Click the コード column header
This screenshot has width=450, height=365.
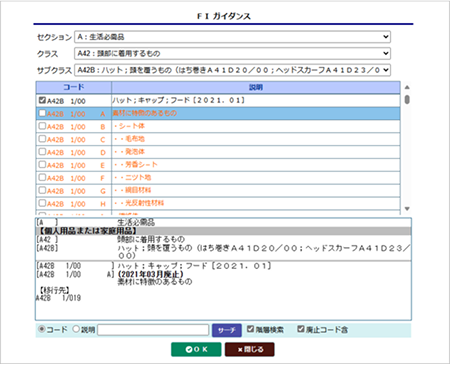click(74, 87)
